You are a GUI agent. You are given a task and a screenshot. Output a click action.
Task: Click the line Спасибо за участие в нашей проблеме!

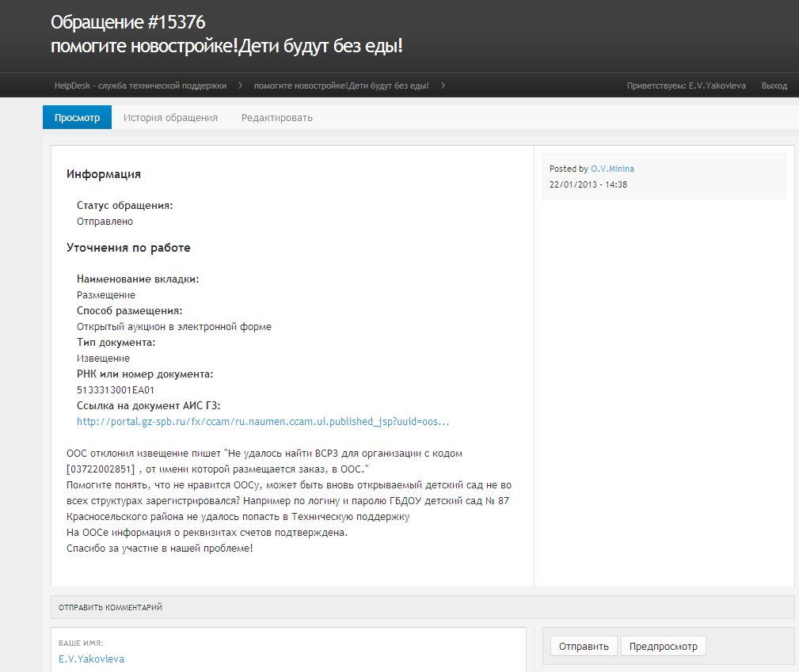159,549
